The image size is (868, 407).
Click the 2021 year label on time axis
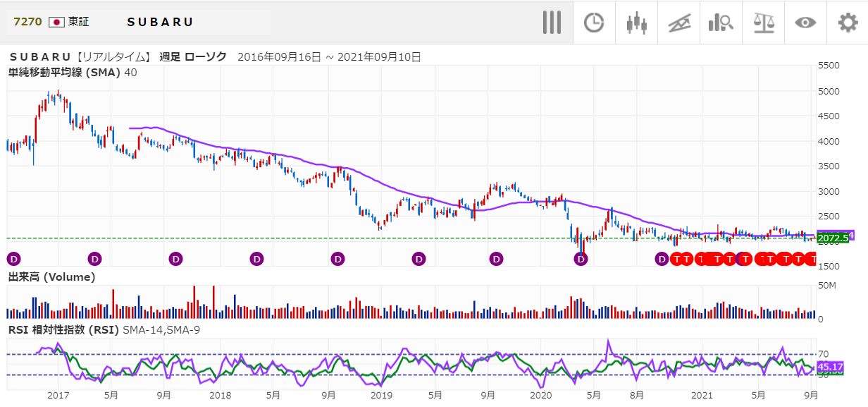click(x=702, y=395)
